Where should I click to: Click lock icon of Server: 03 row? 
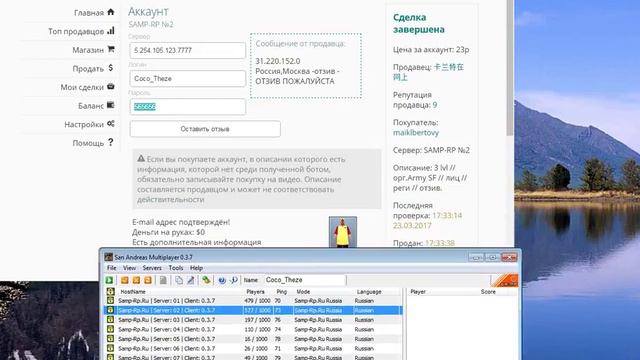click(x=110, y=320)
